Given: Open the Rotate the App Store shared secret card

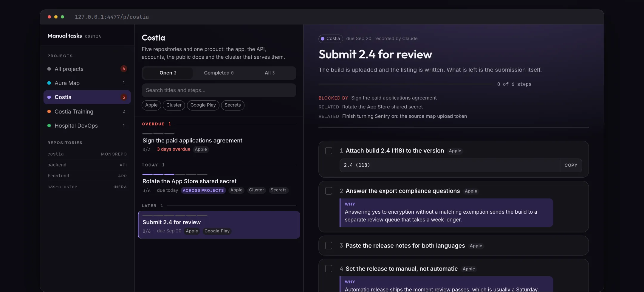Looking at the screenshot, I should coord(219,184).
